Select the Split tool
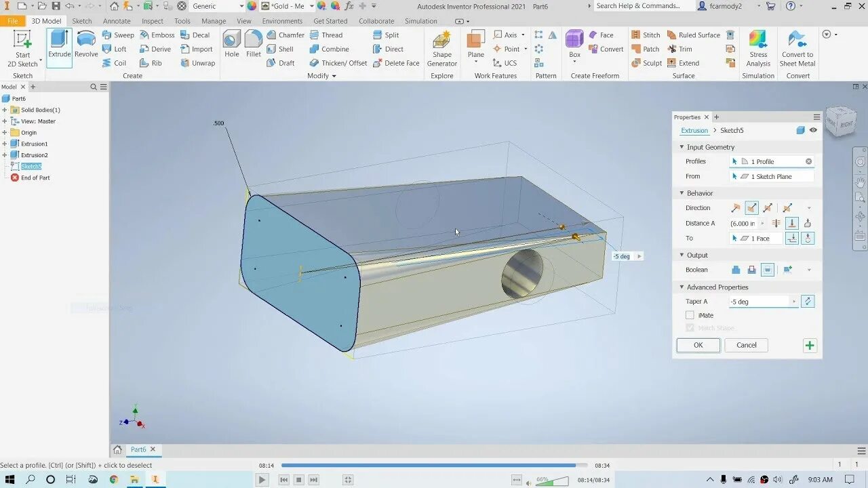Image resolution: width=868 pixels, height=488 pixels. coord(386,35)
